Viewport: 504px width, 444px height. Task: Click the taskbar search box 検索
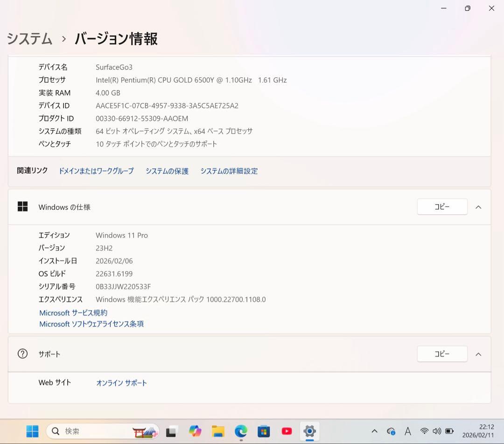point(103,431)
